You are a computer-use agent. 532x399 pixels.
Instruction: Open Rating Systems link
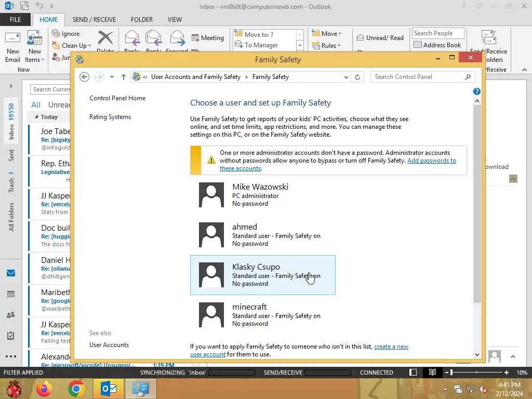110,117
